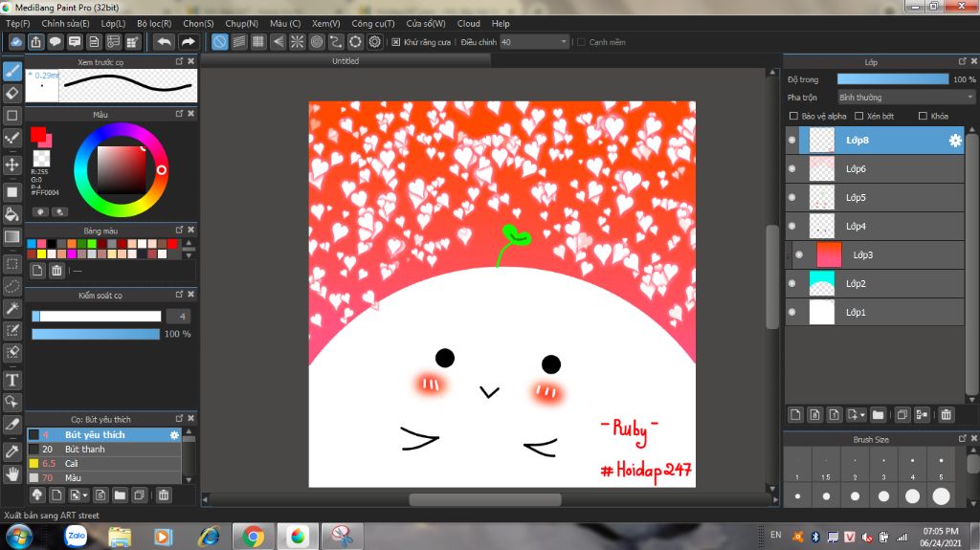
Task: Select the Gradient tool
Action: click(x=11, y=237)
